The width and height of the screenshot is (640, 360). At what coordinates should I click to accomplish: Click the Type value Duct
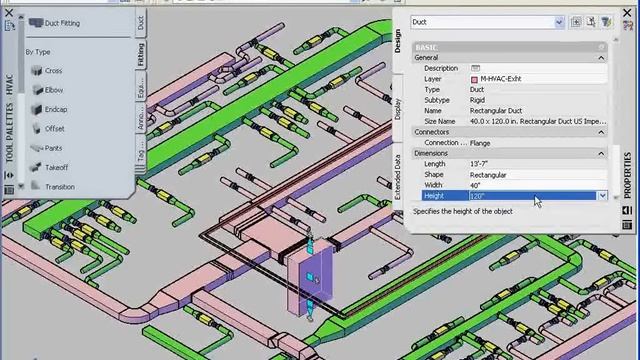coord(476,89)
